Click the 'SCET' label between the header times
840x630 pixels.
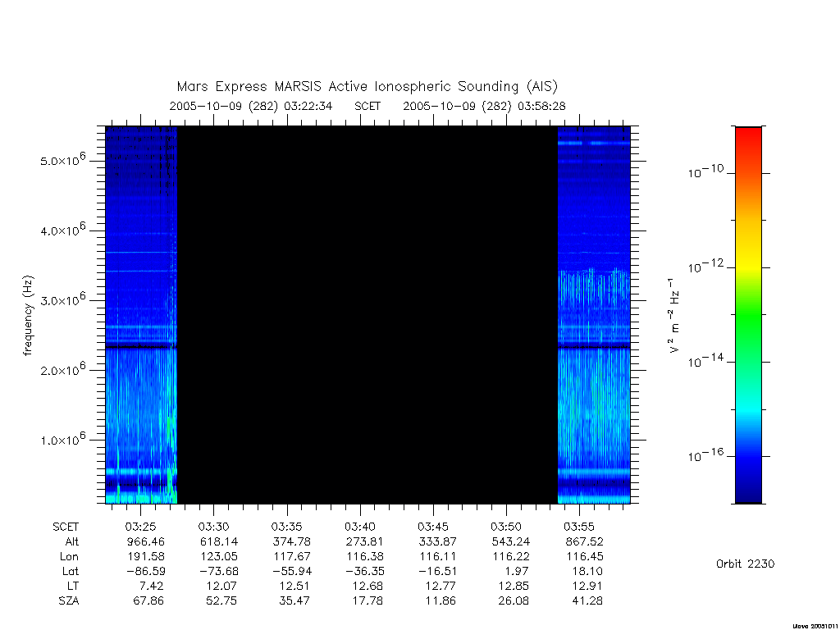367,106
